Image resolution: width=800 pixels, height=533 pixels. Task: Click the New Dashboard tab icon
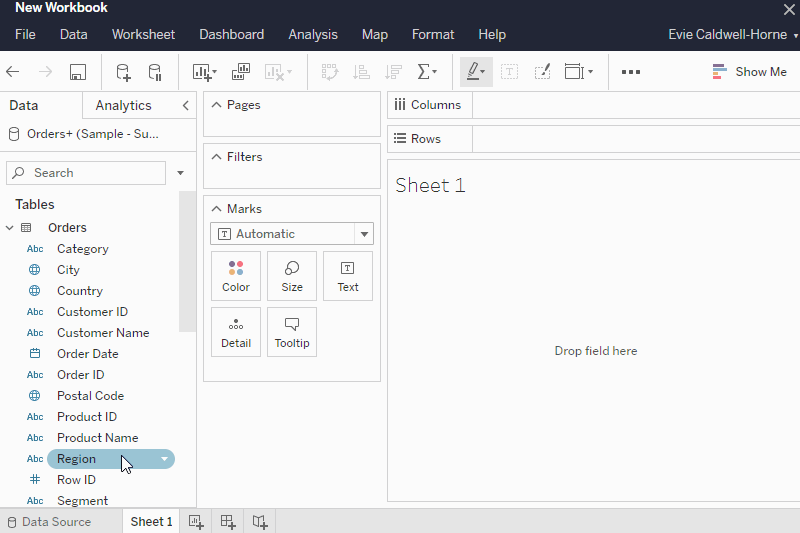click(228, 521)
